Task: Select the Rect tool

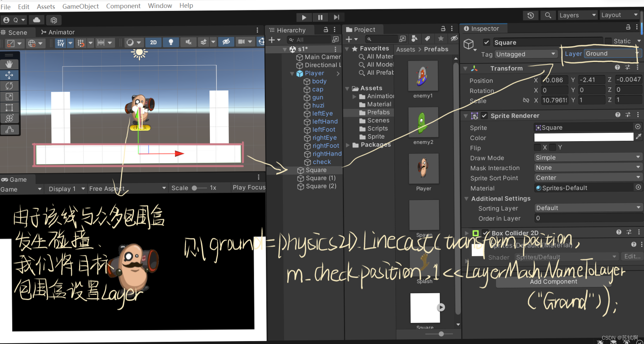Action: pos(9,108)
